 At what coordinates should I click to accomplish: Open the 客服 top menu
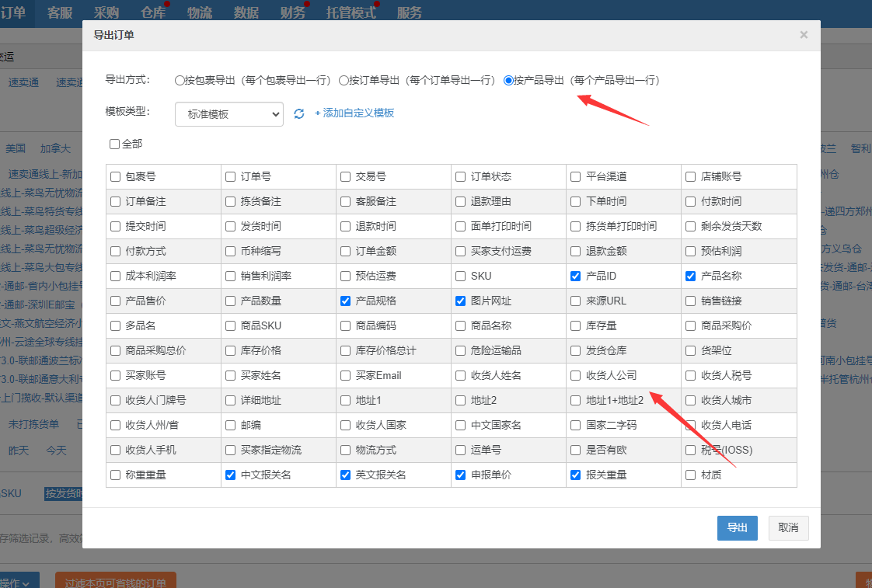tap(60, 12)
